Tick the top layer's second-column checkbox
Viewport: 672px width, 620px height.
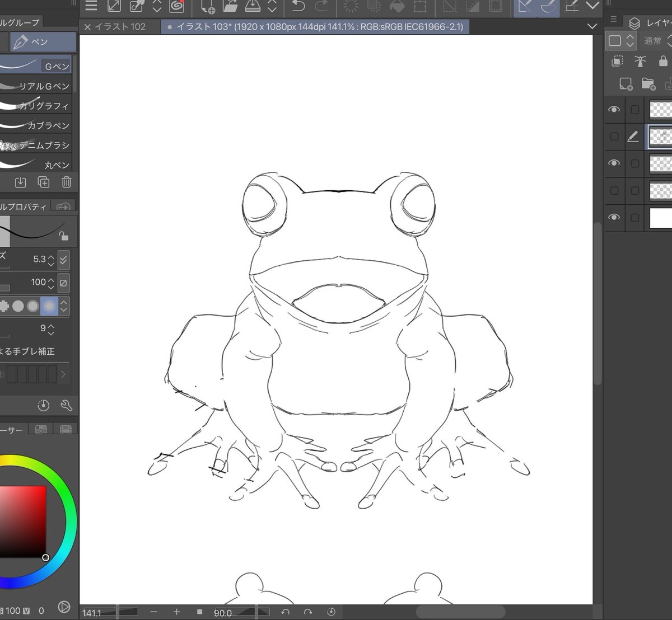tap(634, 110)
